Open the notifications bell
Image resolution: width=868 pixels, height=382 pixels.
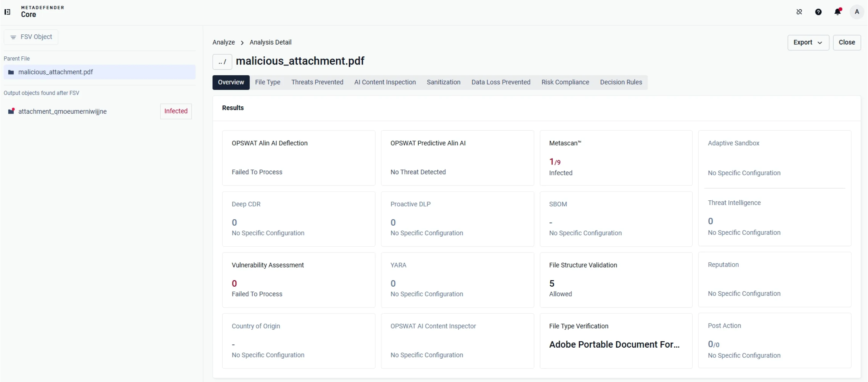(x=838, y=12)
